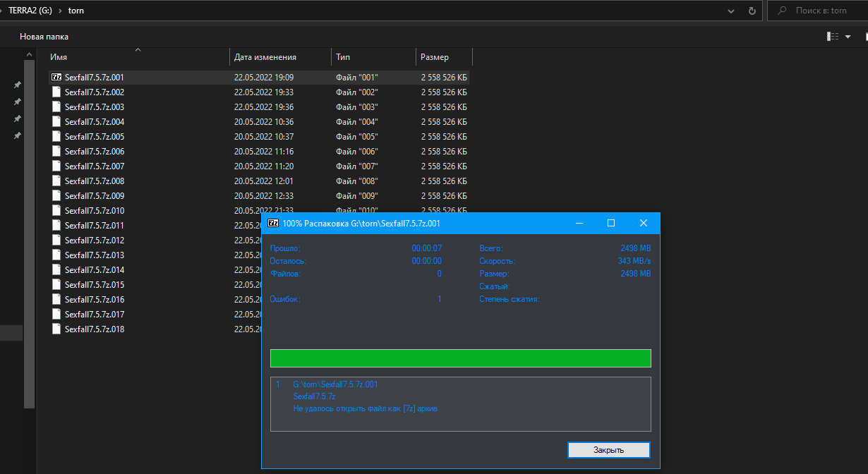The image size is (868, 474).
Task: Open the address bar history dropdown
Action: (732, 11)
